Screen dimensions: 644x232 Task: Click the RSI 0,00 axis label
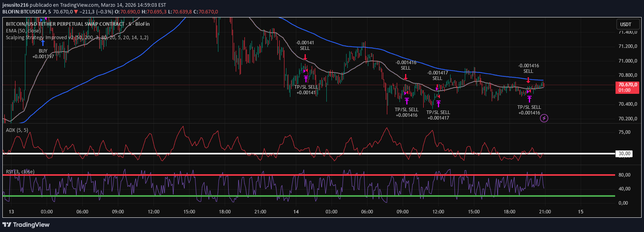(x=623, y=203)
